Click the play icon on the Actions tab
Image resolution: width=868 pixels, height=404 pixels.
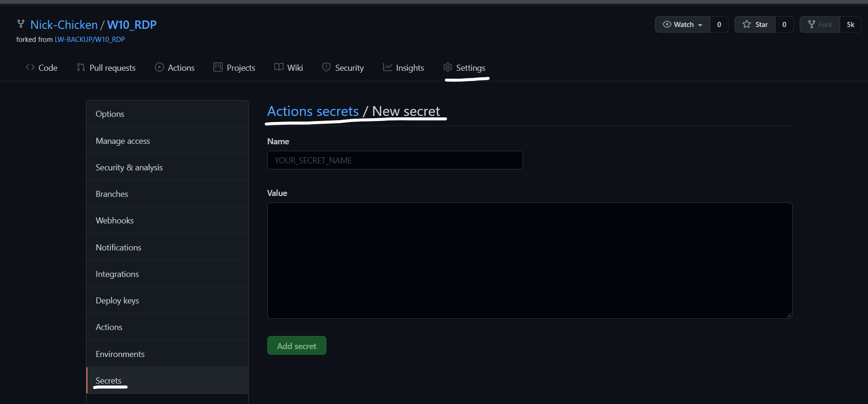[159, 67]
